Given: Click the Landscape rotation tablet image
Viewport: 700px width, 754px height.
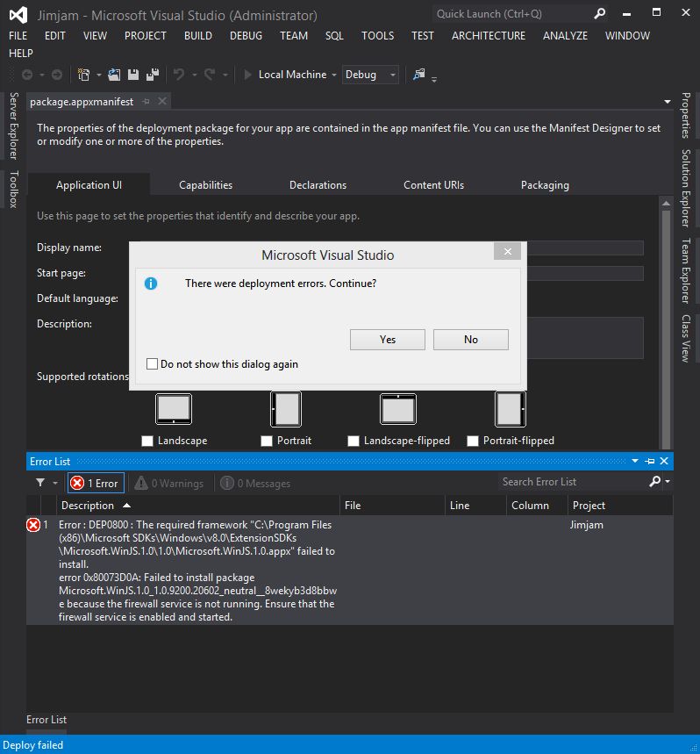Looking at the screenshot, I should pos(174,409).
